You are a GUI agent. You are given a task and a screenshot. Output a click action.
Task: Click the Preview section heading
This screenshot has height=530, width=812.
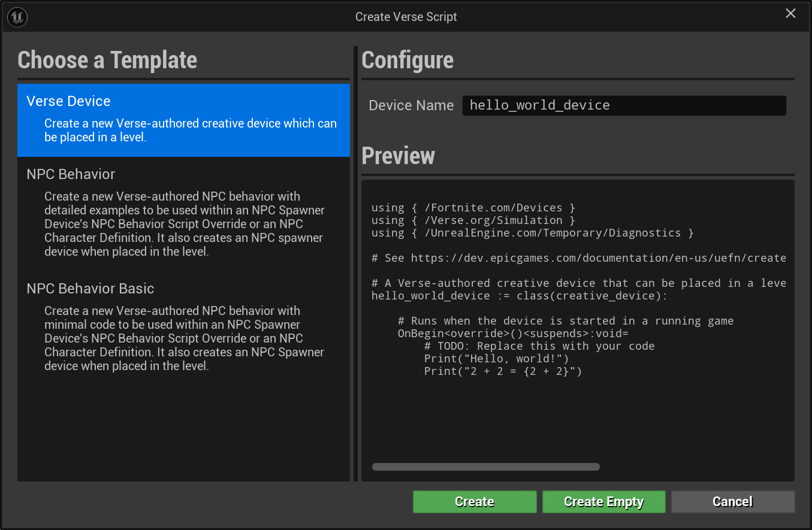click(398, 156)
